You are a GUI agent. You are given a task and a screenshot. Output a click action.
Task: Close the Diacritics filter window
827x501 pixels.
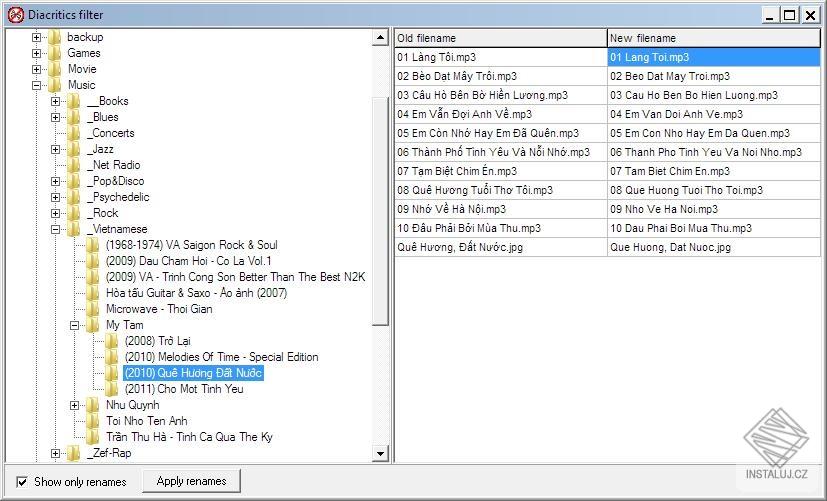click(810, 15)
